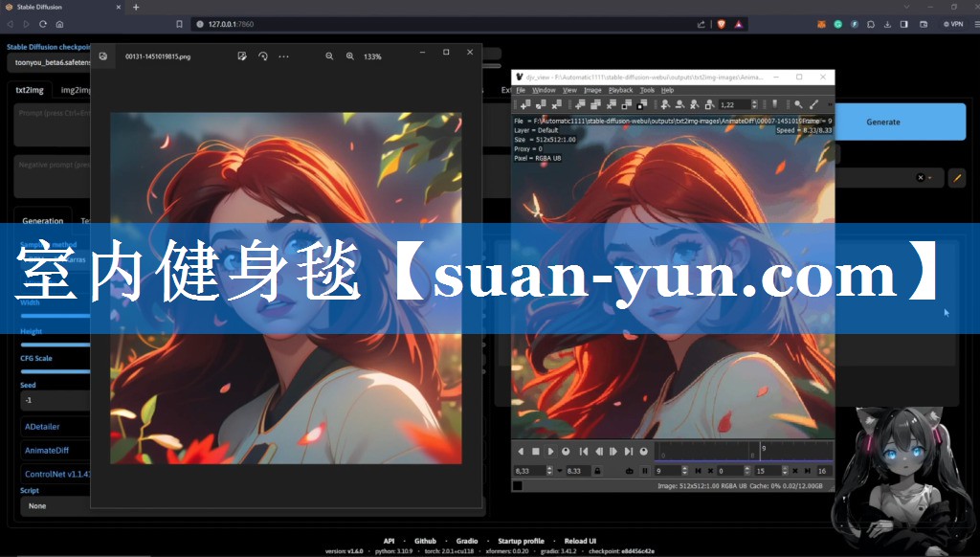This screenshot has width=980, height=557.
Task: Click the djv_view zoom in toolbar icon
Action: click(x=664, y=104)
